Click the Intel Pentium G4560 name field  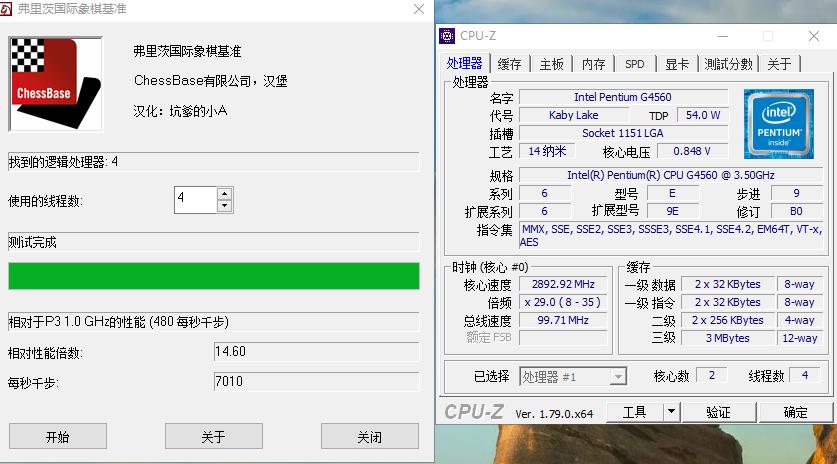point(623,97)
